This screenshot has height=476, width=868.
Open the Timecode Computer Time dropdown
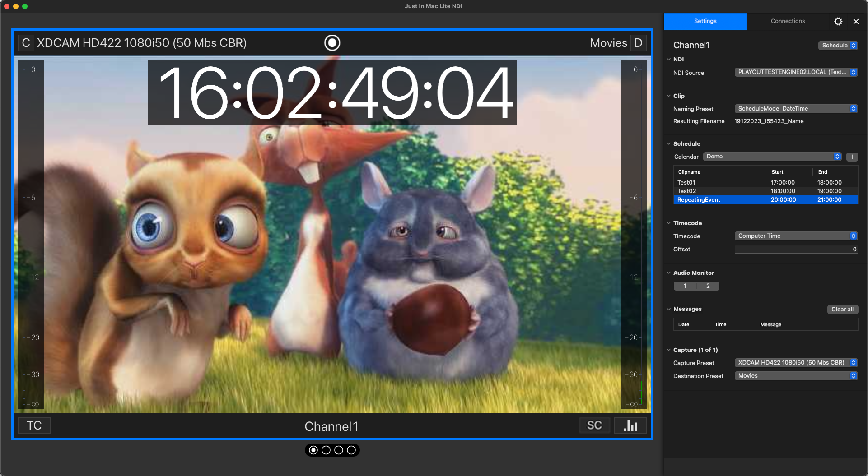coord(796,236)
